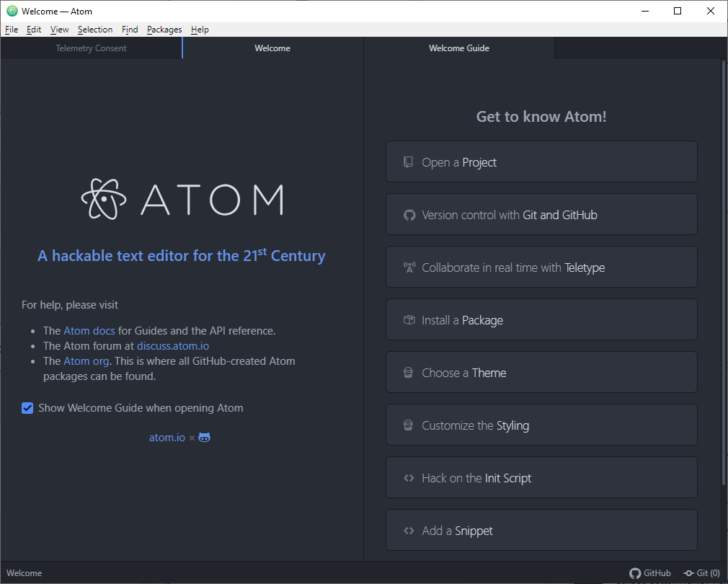Visit the discuss.atom.io forum link
This screenshot has height=584, width=728.
(172, 345)
